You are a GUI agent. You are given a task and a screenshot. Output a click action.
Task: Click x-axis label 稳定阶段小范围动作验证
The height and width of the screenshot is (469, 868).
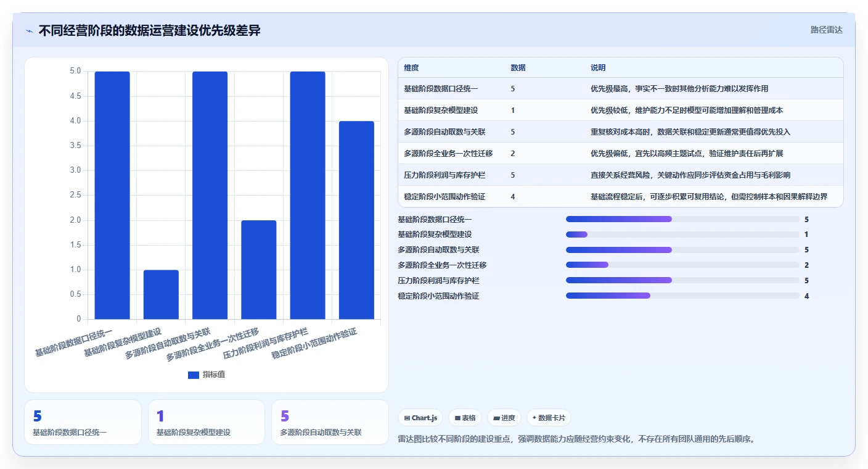click(x=314, y=344)
